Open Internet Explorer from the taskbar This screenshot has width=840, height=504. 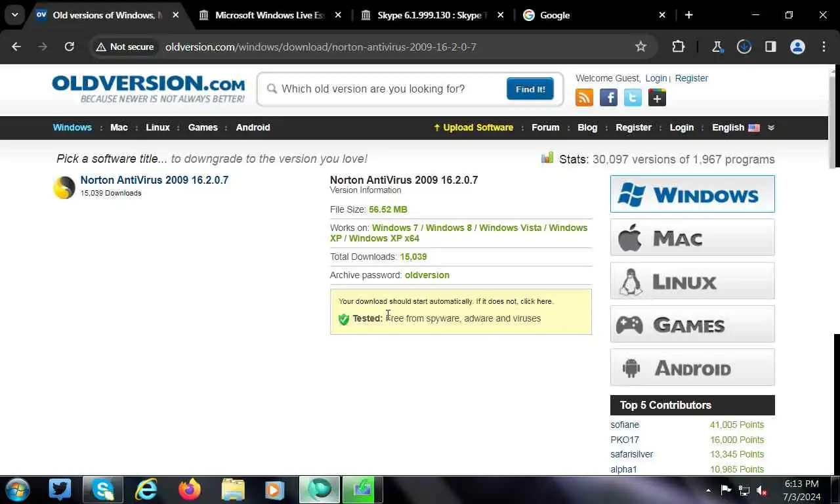pyautogui.click(x=146, y=490)
